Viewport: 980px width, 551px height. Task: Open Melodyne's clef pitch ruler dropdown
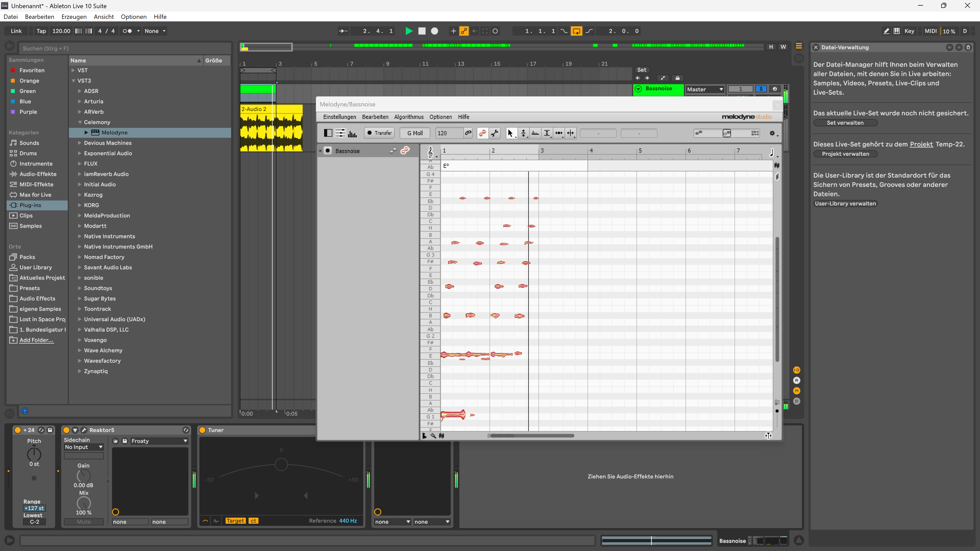click(x=432, y=152)
